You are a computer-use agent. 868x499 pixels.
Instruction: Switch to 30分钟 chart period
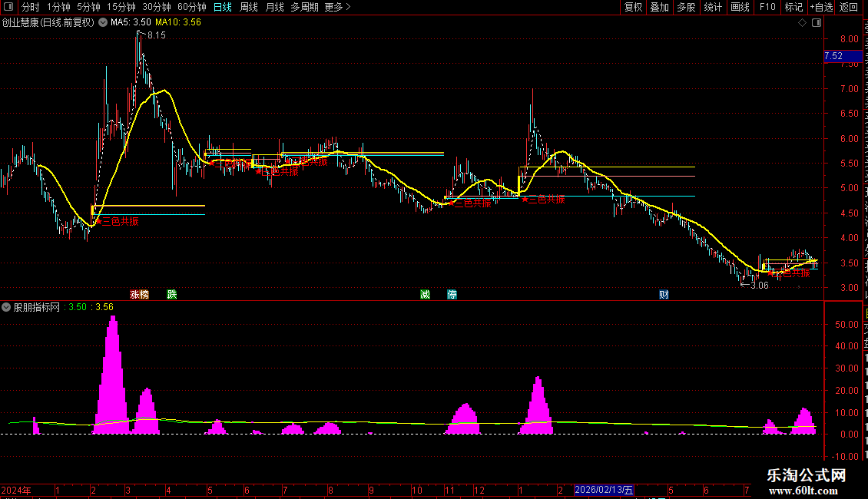pos(157,7)
